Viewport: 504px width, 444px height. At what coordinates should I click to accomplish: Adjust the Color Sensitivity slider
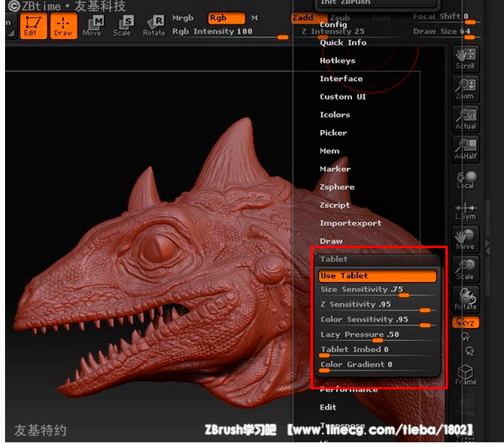pos(377,322)
